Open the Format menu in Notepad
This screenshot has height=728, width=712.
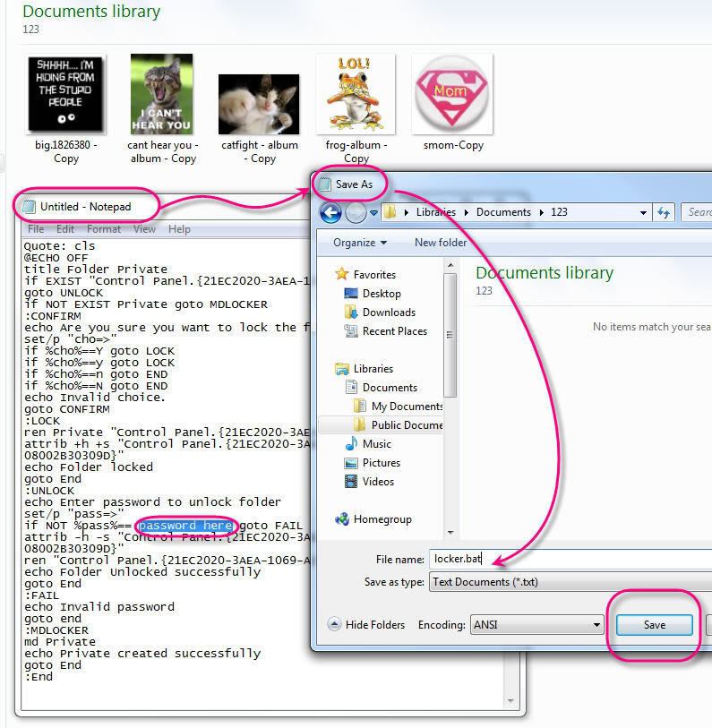104,229
